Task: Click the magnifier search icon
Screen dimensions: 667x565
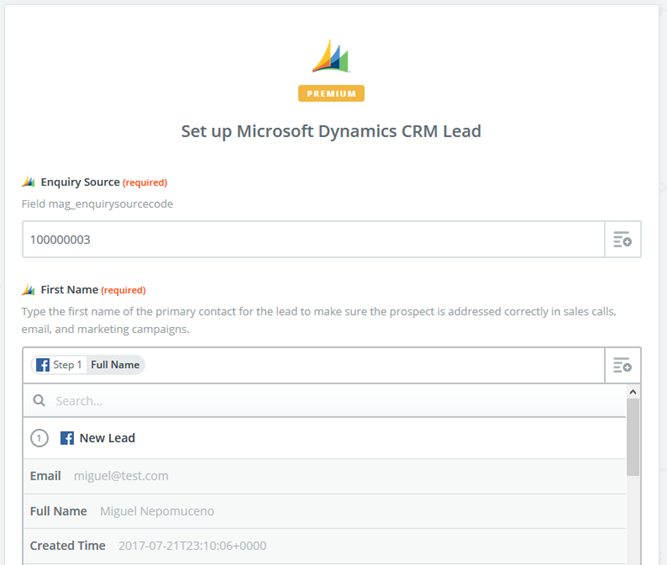Action: tap(39, 400)
